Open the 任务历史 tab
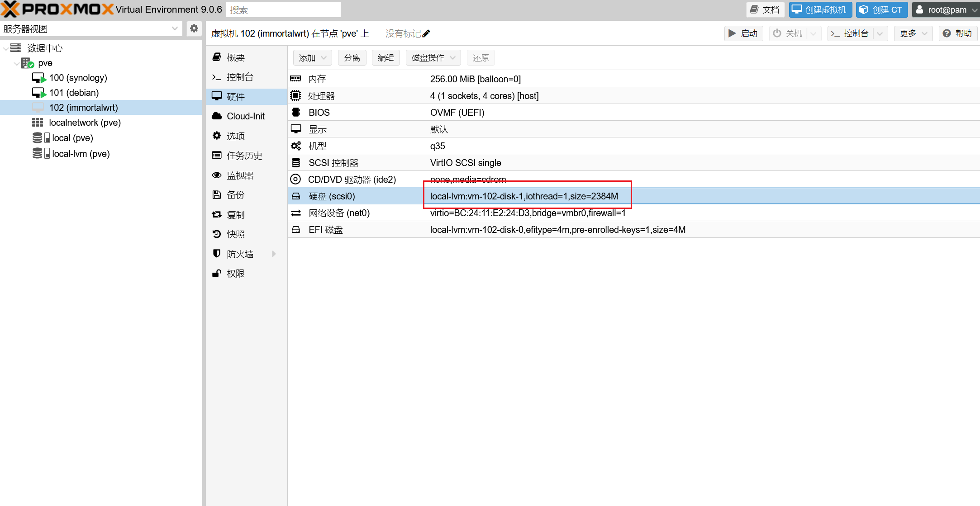Image resolution: width=980 pixels, height=506 pixels. point(246,156)
